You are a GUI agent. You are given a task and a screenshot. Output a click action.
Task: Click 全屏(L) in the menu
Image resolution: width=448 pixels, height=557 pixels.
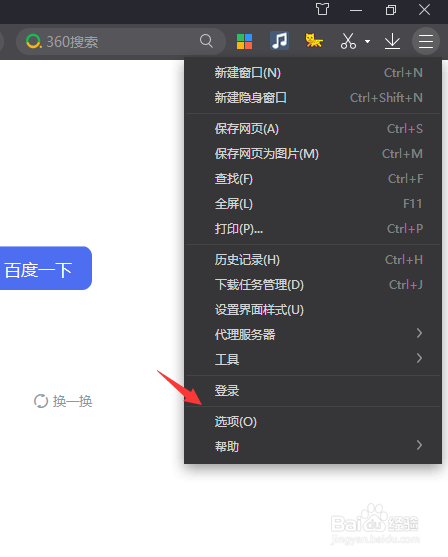click(313, 204)
